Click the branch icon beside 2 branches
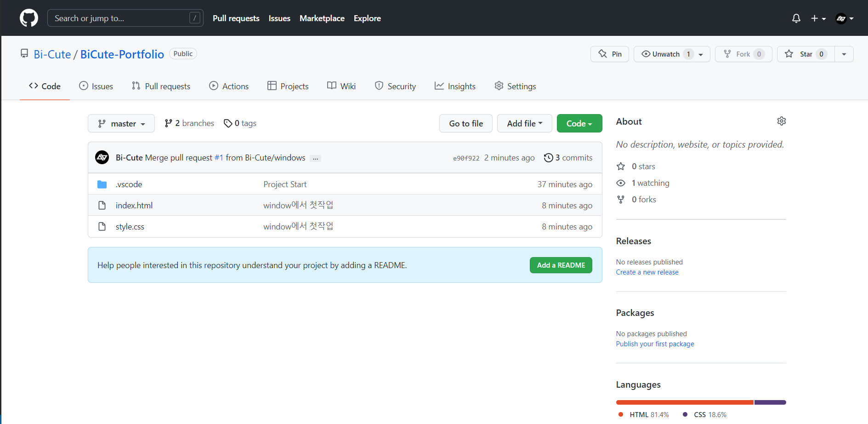Image resolution: width=868 pixels, height=424 pixels. pos(168,123)
